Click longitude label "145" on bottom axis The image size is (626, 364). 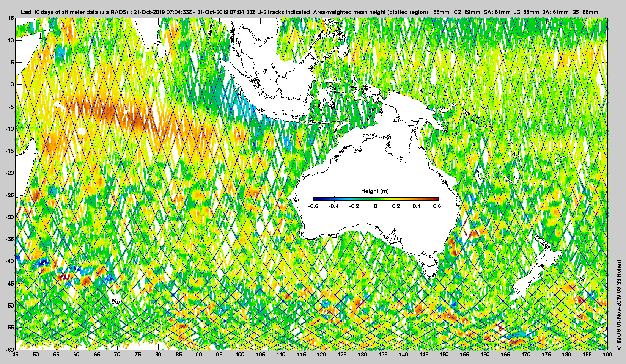tap(424, 355)
